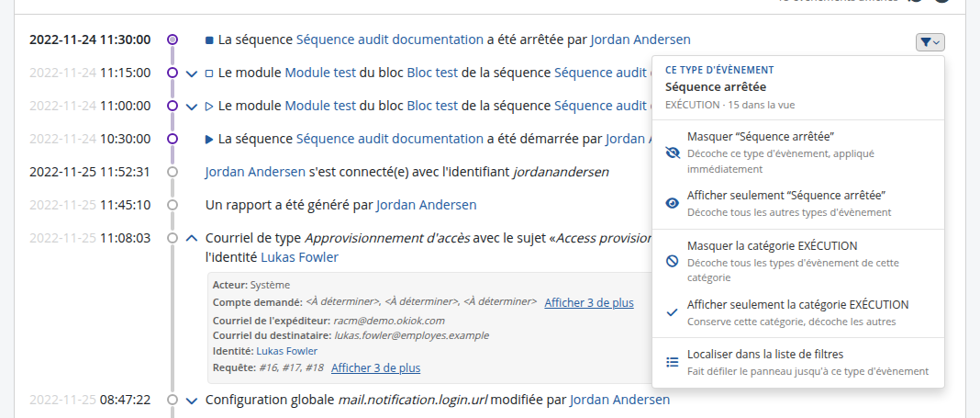Click the menu header Séquence arrêtée

click(716, 87)
